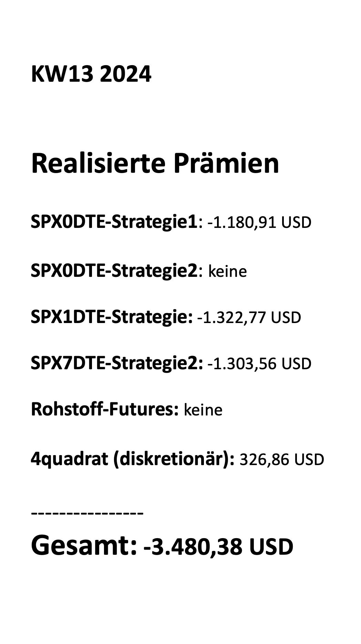The height and width of the screenshot is (644, 361).
Task: Click the KW13 week label
Action: click(62, 74)
